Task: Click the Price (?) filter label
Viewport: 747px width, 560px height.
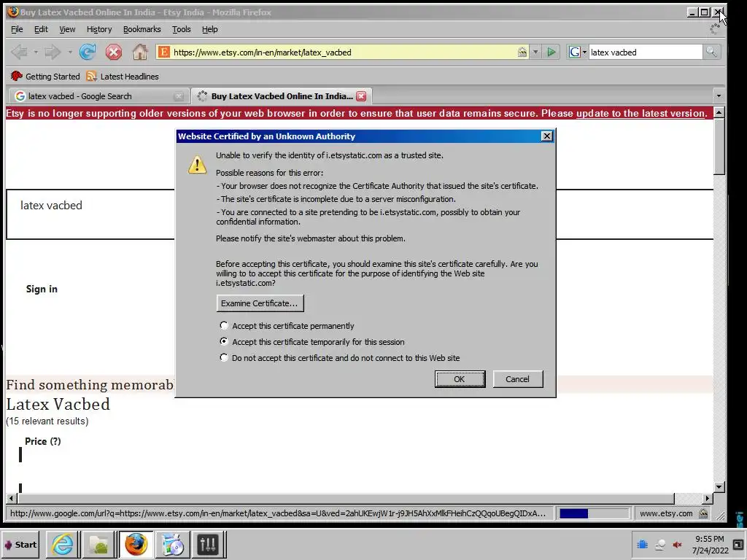Action: [x=43, y=441]
